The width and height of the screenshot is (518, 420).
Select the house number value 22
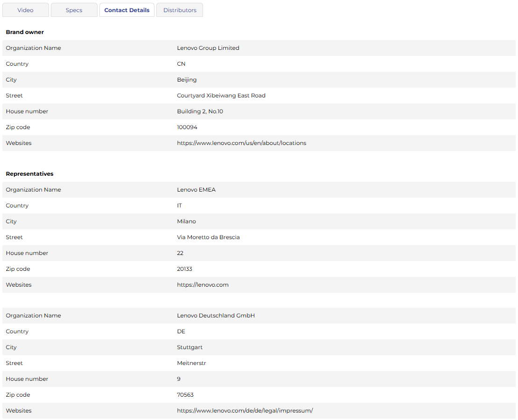click(180, 253)
